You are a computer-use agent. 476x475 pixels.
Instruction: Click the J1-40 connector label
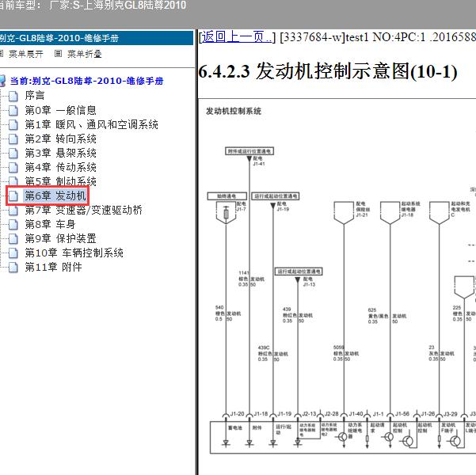356,414
